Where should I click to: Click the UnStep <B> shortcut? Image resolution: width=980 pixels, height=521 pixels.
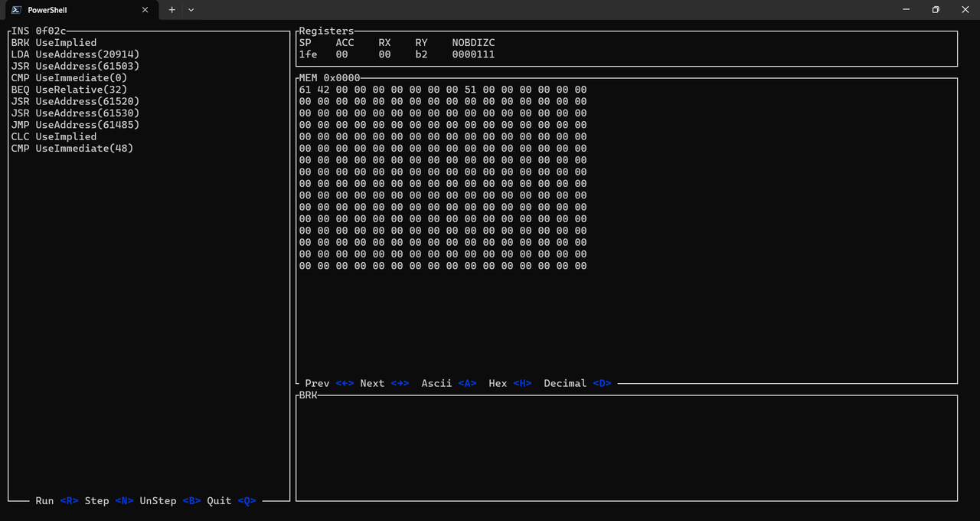click(170, 501)
